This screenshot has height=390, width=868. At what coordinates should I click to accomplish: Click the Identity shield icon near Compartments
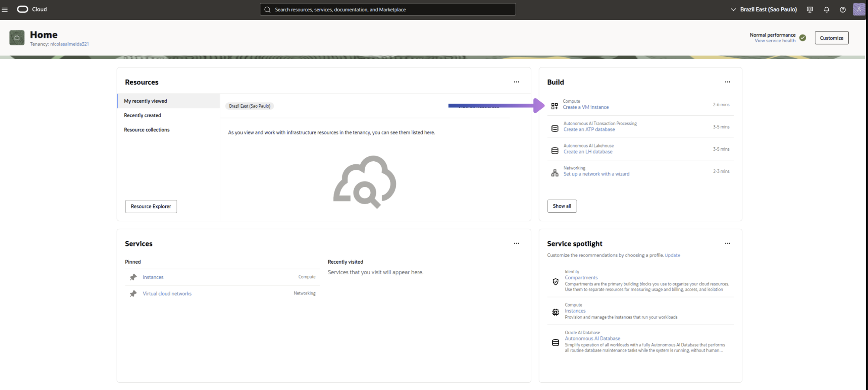tap(555, 282)
